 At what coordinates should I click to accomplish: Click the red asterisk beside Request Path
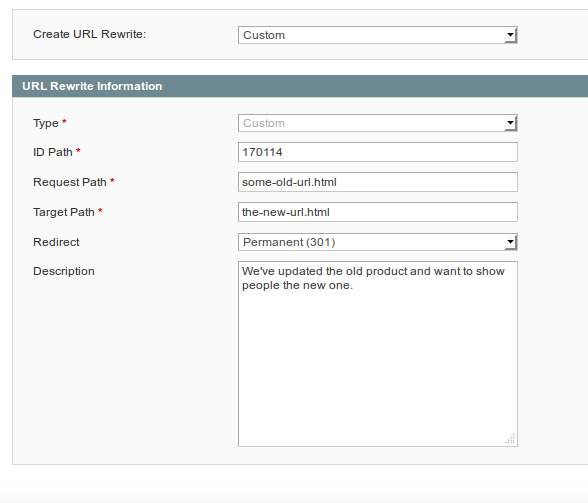[x=112, y=180]
